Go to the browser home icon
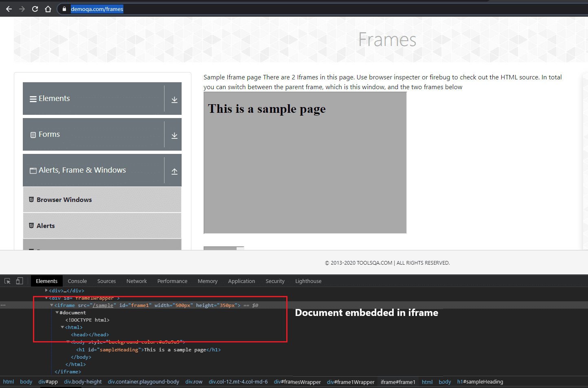 [48, 9]
